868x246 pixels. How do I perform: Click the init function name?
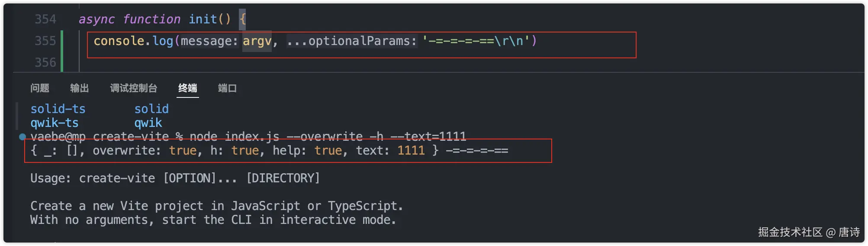coord(203,19)
